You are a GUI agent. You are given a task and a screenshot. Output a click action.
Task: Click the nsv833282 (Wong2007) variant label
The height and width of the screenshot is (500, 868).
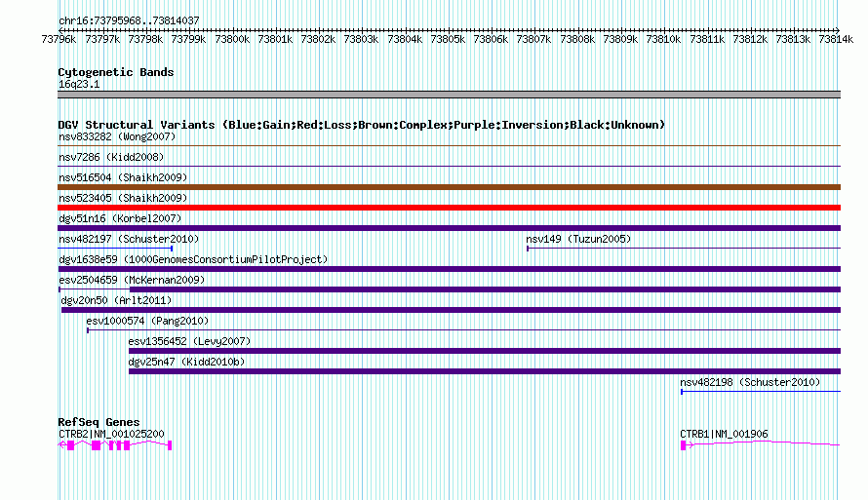pyautogui.click(x=117, y=136)
